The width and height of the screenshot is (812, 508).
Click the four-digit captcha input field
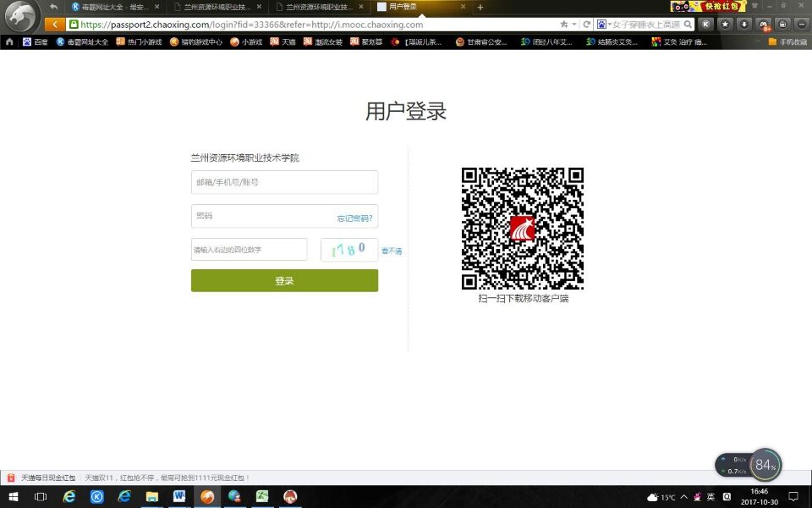tap(249, 250)
